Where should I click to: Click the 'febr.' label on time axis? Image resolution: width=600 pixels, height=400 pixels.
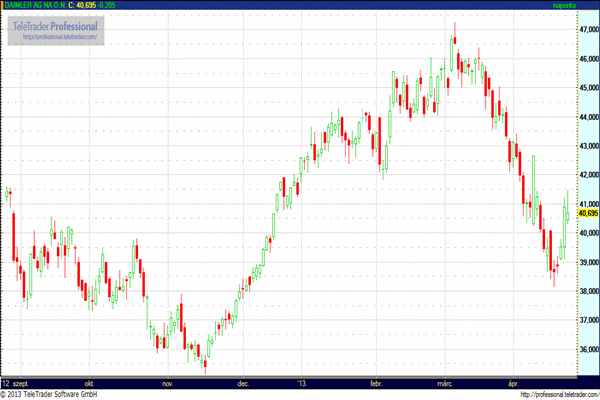click(x=376, y=383)
